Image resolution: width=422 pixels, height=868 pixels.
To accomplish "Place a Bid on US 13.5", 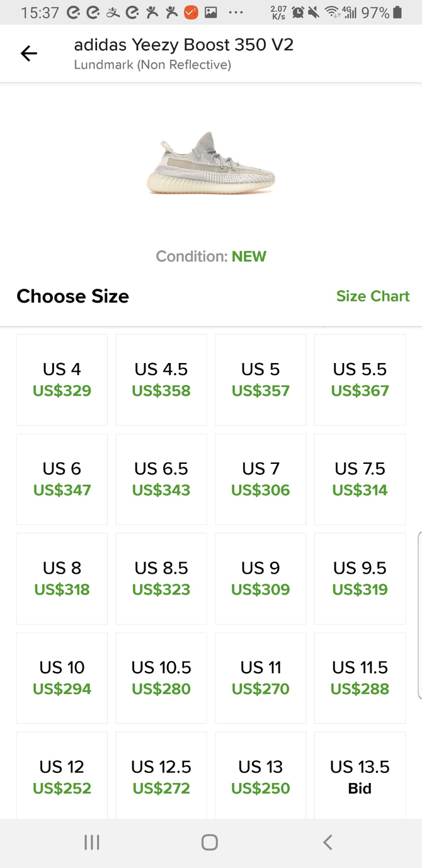I will [x=360, y=777].
